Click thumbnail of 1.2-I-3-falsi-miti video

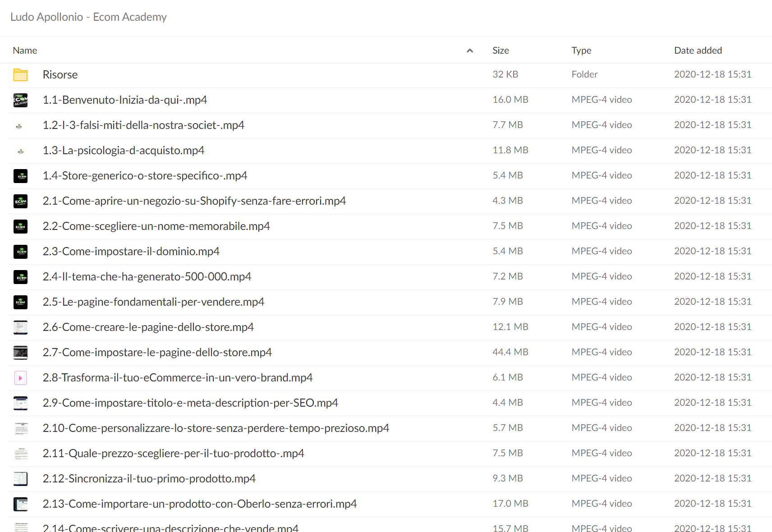click(20, 125)
